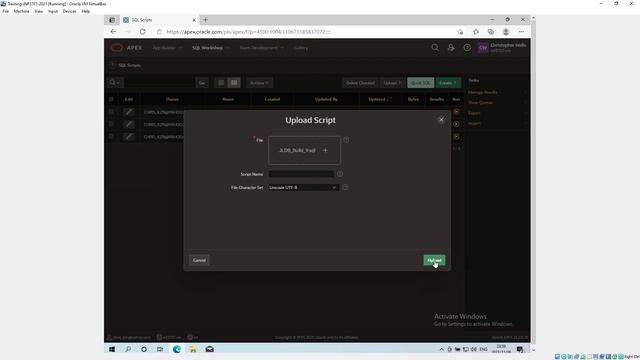Open the browser vertical tabs icon

[112, 20]
